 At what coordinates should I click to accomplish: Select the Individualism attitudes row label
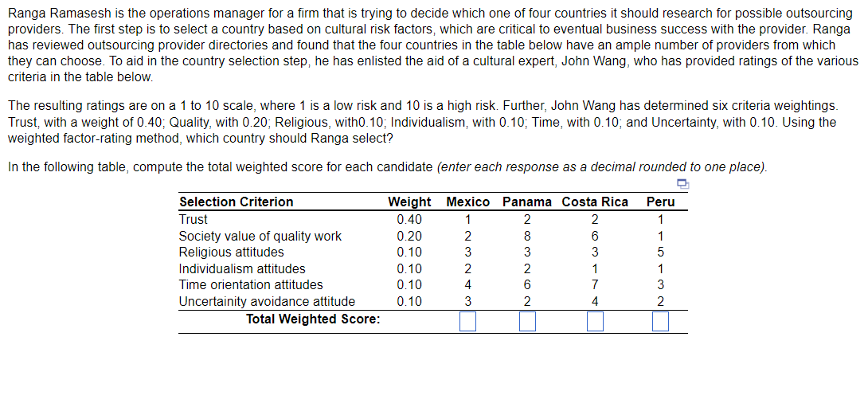pos(242,269)
